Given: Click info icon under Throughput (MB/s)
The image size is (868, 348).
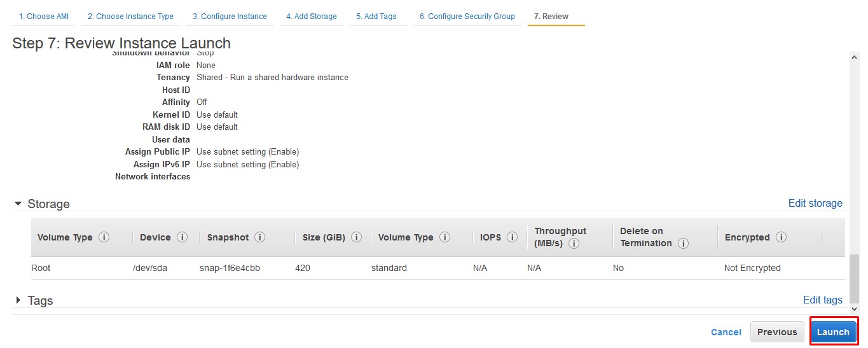Looking at the screenshot, I should tap(574, 243).
